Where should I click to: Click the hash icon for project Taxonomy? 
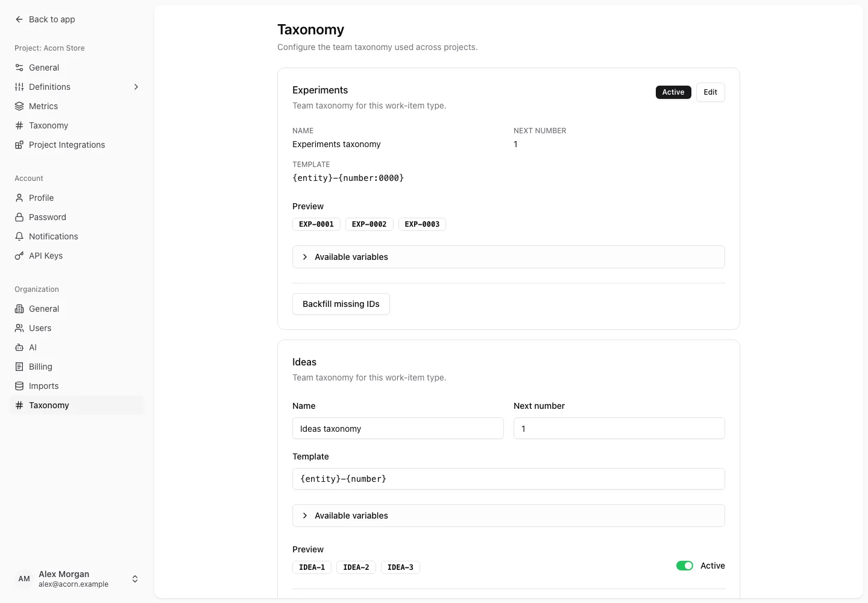click(19, 125)
